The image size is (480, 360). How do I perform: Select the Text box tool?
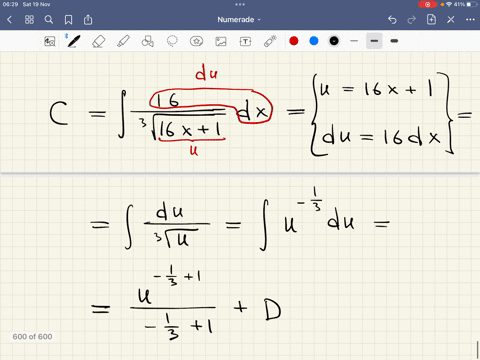click(x=245, y=41)
